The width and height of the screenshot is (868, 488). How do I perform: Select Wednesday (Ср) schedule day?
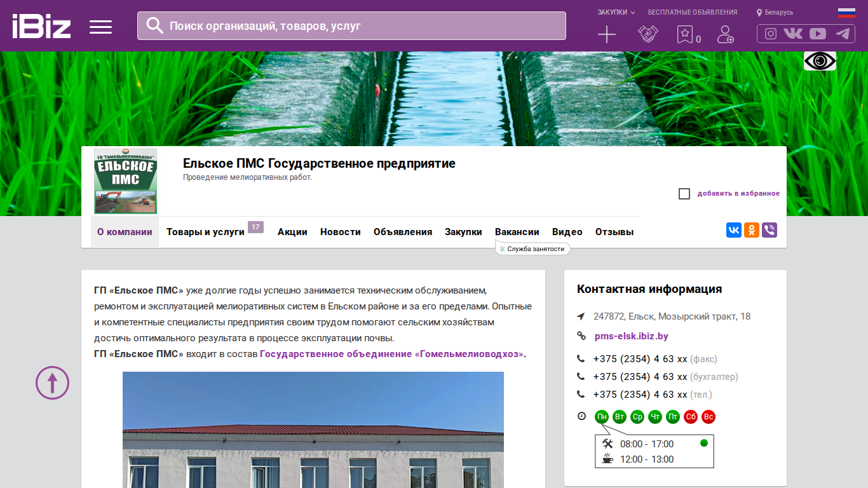coord(637,417)
